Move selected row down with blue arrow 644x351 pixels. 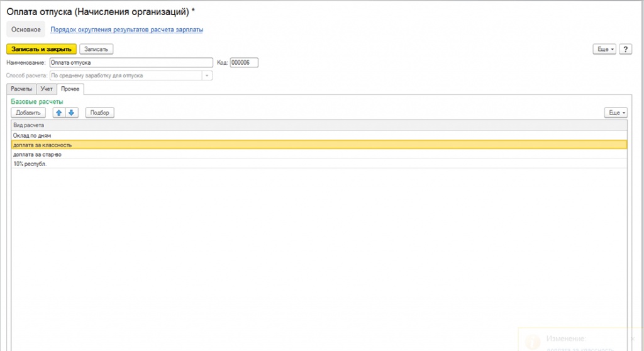(71, 113)
